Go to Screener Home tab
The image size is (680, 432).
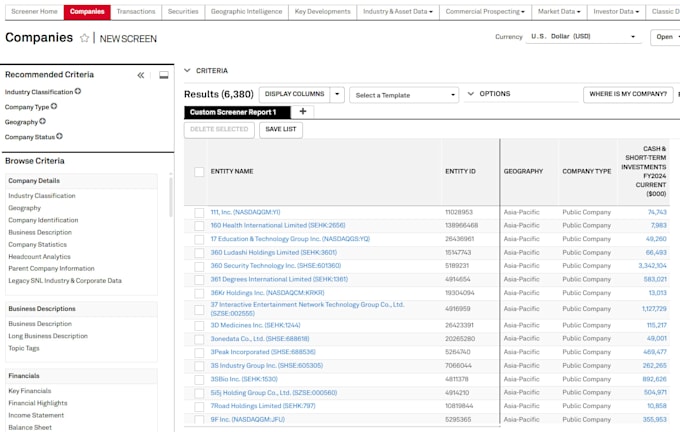click(34, 12)
